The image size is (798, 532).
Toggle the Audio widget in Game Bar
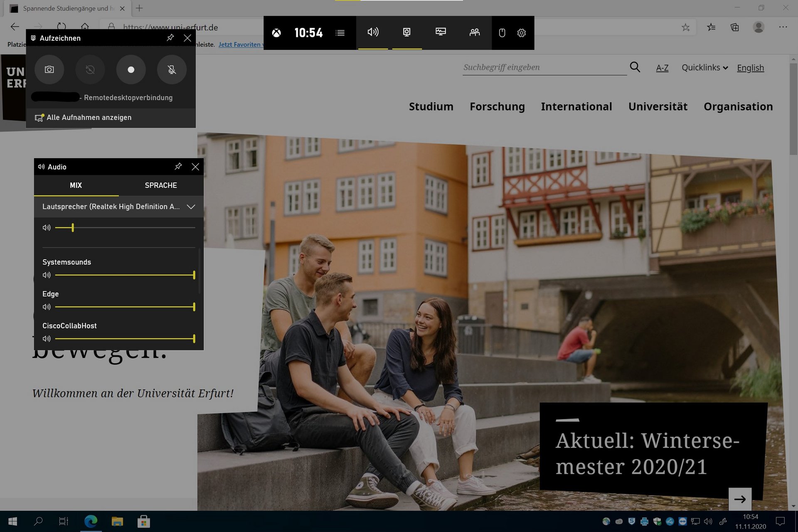pyautogui.click(x=373, y=32)
